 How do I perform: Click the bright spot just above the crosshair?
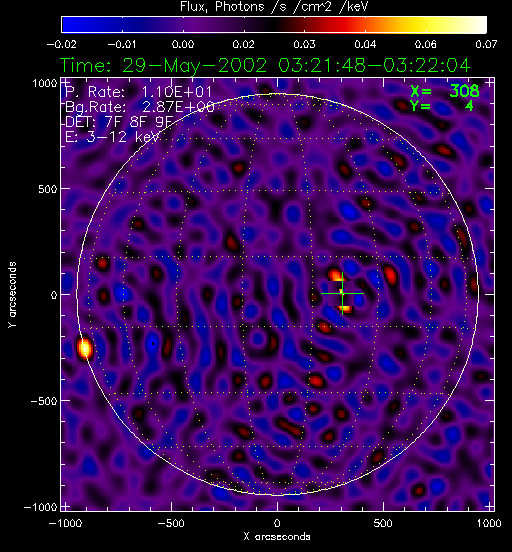click(x=335, y=275)
